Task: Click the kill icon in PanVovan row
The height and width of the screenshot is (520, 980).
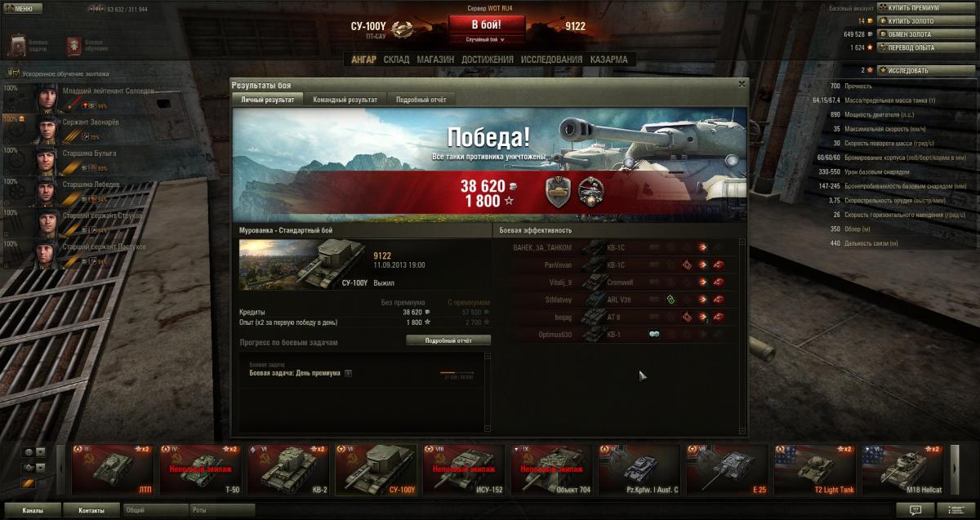Action: 719,264
